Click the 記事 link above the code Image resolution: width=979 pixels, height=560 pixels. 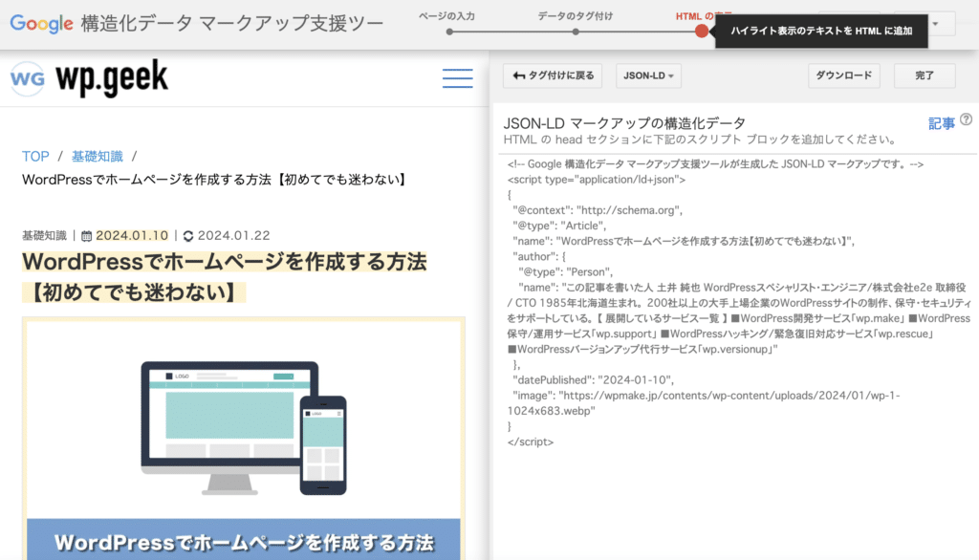[943, 121]
